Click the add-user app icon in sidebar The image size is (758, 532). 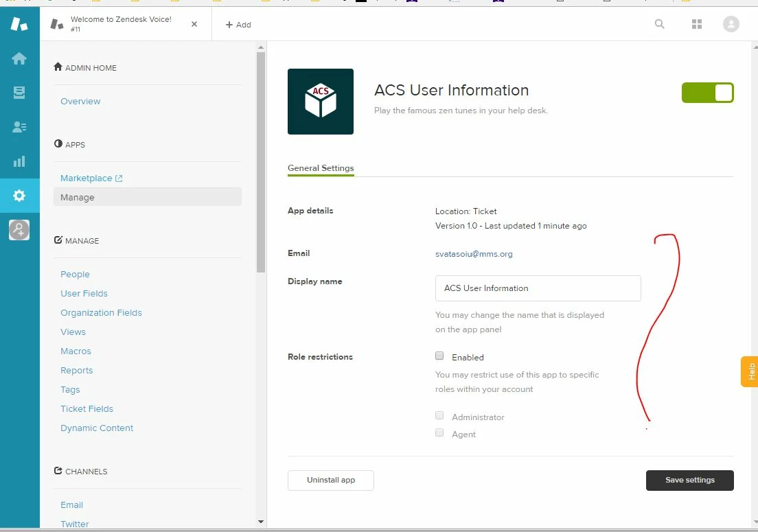tap(19, 229)
